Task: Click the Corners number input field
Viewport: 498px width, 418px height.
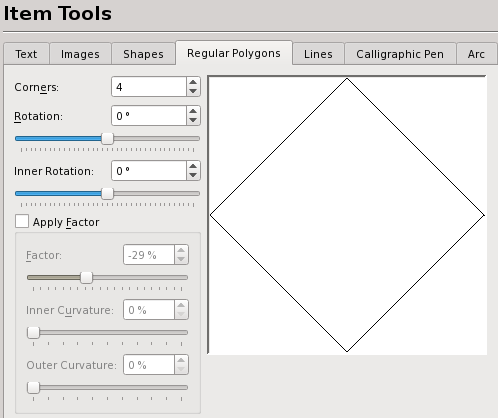Action: [149, 87]
